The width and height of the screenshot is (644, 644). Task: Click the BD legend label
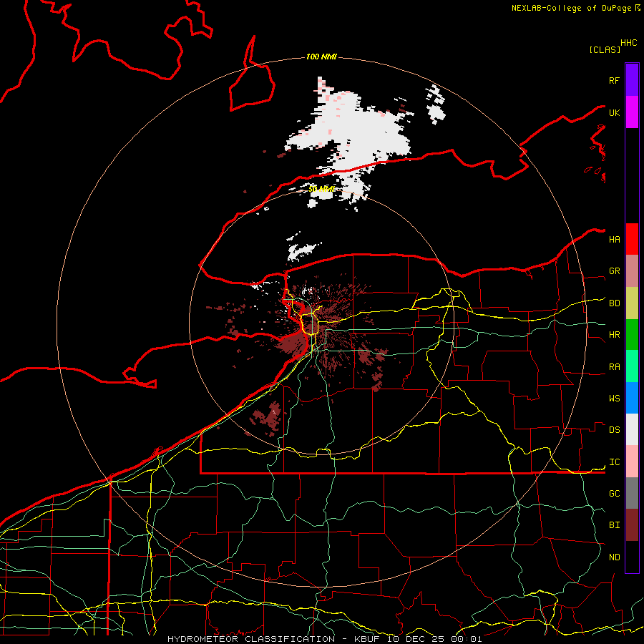pos(614,303)
